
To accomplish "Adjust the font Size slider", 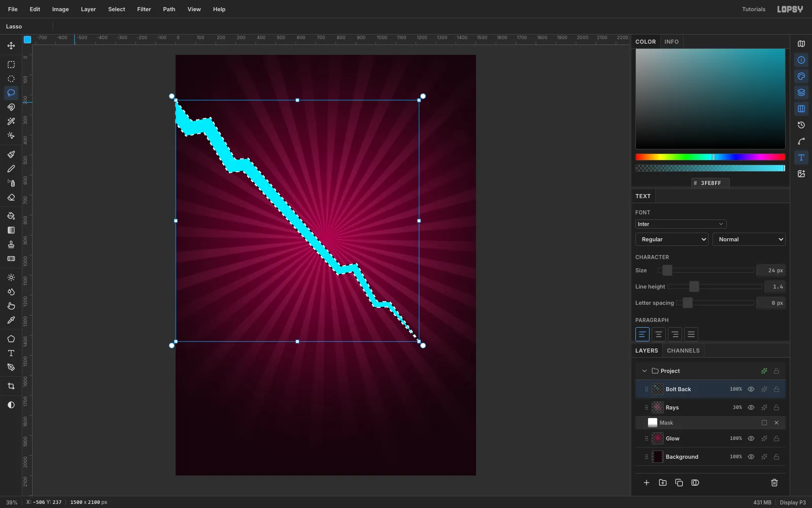I will tap(706, 270).
